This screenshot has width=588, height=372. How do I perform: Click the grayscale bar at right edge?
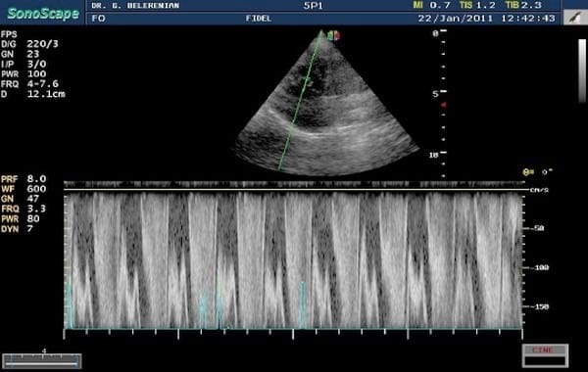tap(581, 70)
